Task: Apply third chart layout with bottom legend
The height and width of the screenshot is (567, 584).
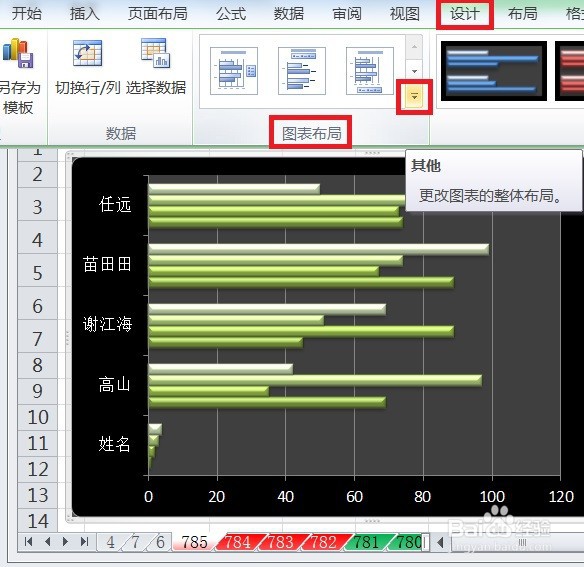Action: click(369, 71)
